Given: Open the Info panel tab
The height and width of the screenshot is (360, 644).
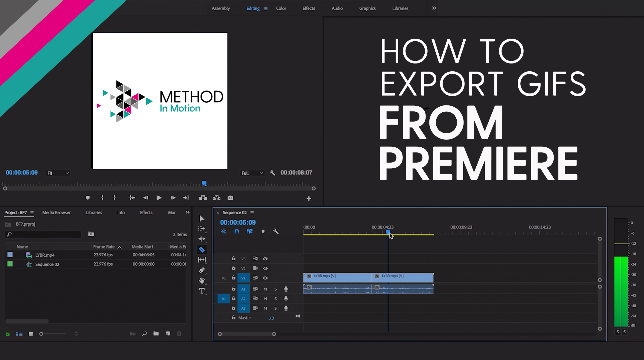Looking at the screenshot, I should (121, 213).
